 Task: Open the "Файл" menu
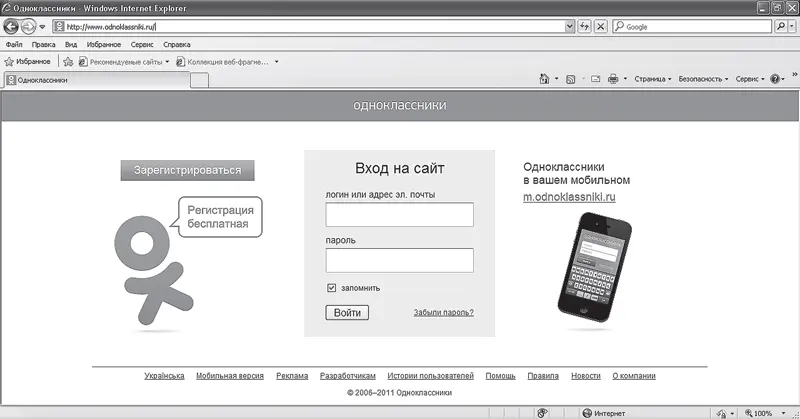(14, 45)
